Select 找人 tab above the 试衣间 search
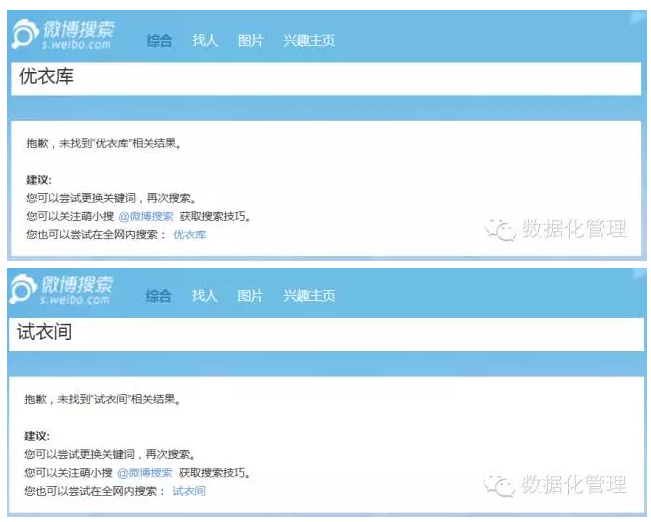 tap(204, 296)
